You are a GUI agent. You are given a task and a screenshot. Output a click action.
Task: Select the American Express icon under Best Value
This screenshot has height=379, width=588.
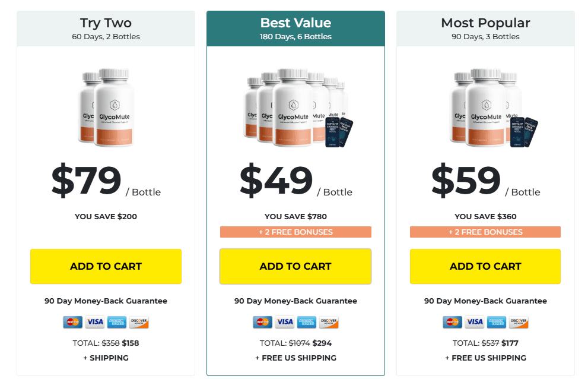point(307,322)
